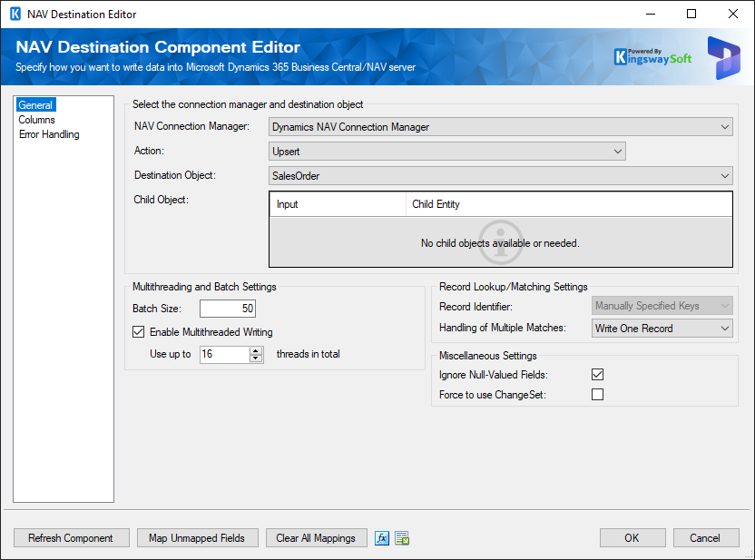
Task: Minimize the NAV Destination Editor window
Action: (651, 14)
